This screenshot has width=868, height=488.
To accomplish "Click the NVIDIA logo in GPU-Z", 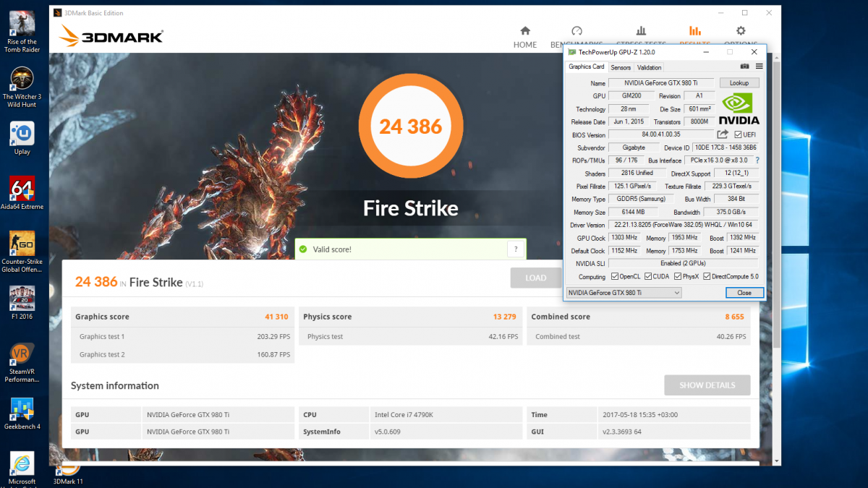I will click(x=739, y=108).
